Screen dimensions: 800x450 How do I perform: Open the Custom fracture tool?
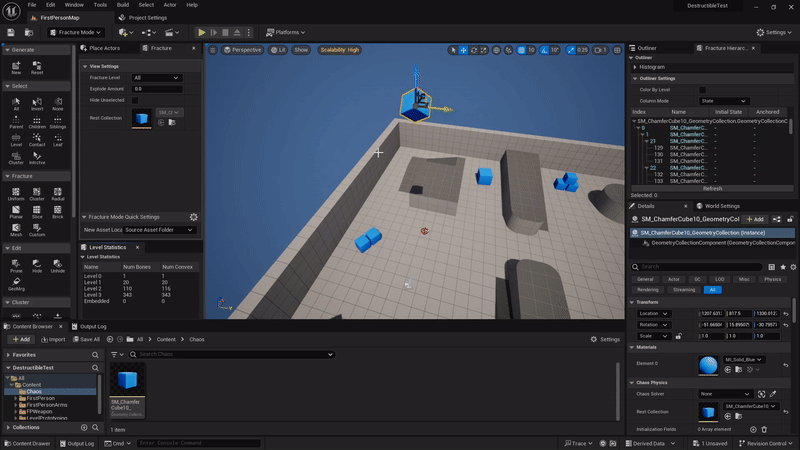[x=37, y=230]
